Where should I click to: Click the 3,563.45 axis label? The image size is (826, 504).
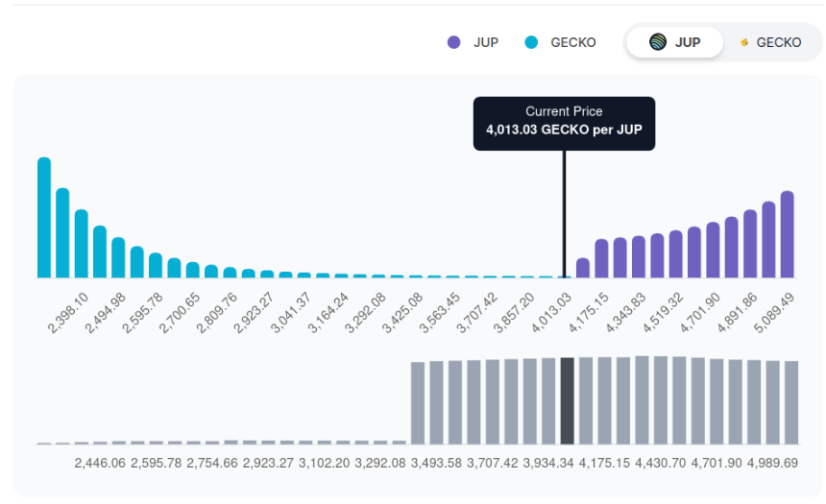point(439,313)
